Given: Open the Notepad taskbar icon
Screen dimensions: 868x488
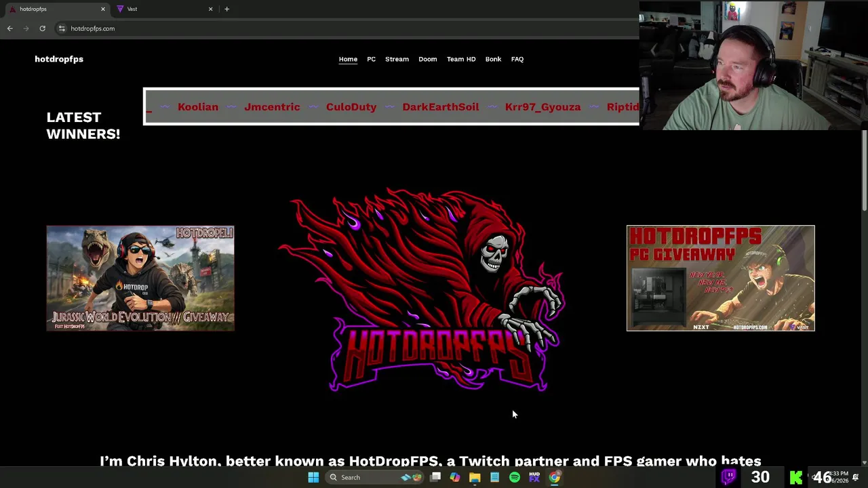Looking at the screenshot, I should [x=494, y=477].
